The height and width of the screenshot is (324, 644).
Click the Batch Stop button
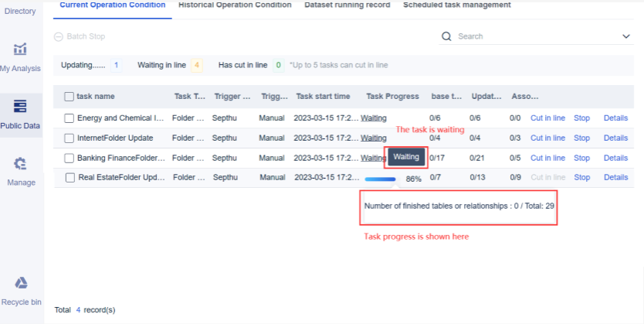point(80,36)
